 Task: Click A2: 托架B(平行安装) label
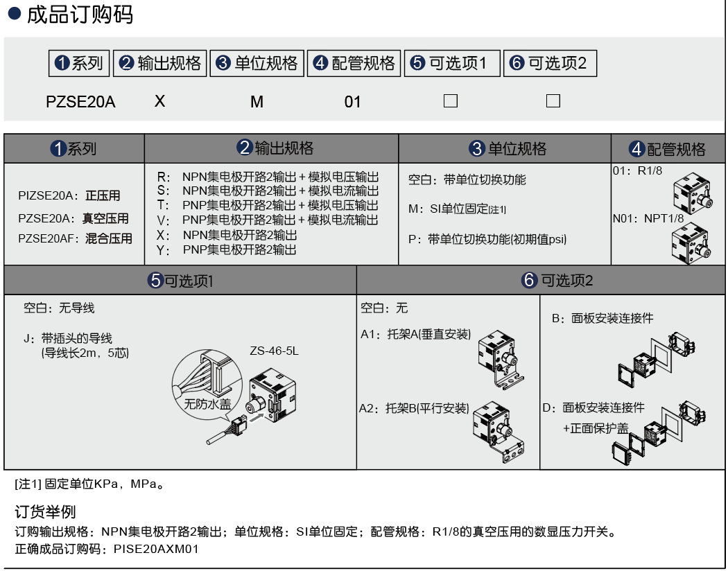coord(414,408)
